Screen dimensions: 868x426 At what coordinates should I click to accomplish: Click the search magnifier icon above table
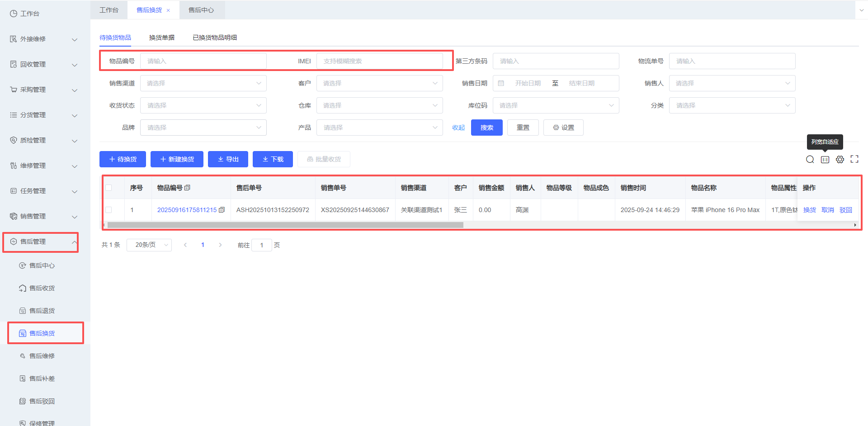click(x=810, y=159)
